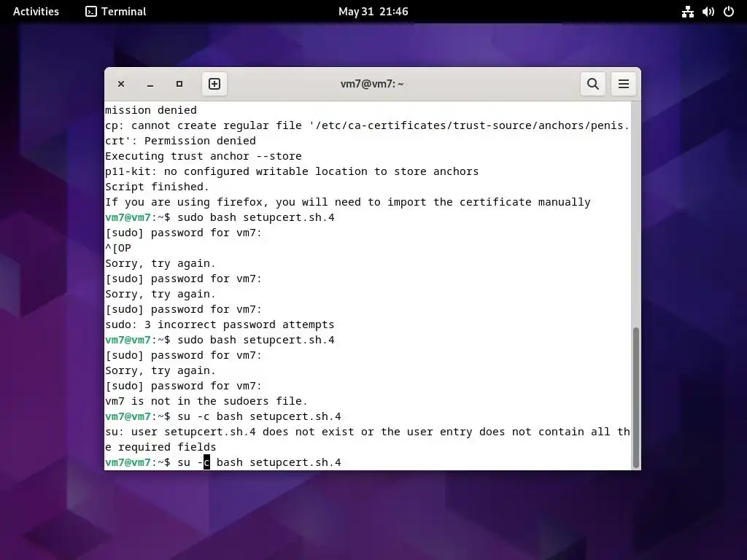Open the terminal search tool
Viewport: 747px width, 560px height.
click(x=592, y=84)
